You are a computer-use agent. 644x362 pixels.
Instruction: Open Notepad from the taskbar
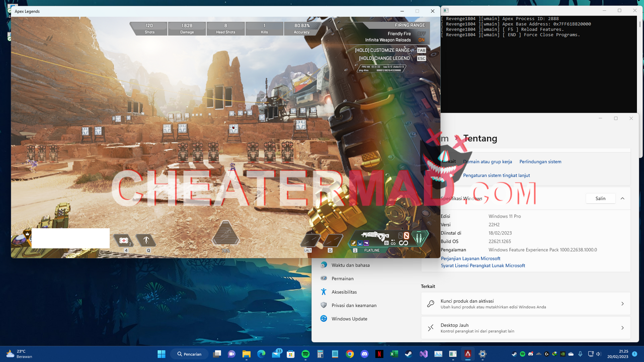pos(335,354)
